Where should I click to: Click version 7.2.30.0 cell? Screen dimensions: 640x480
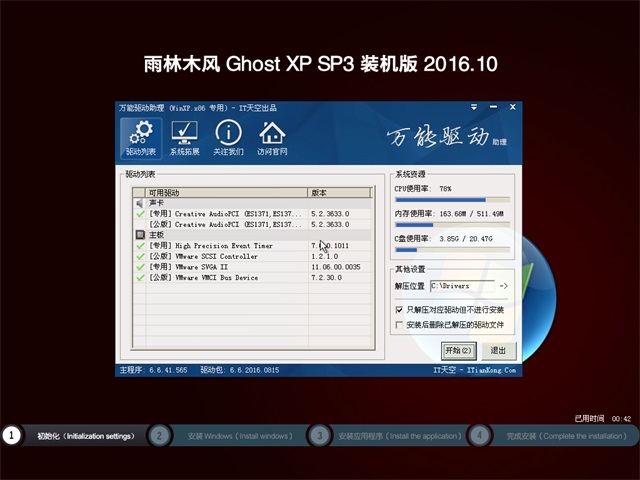tap(327, 278)
